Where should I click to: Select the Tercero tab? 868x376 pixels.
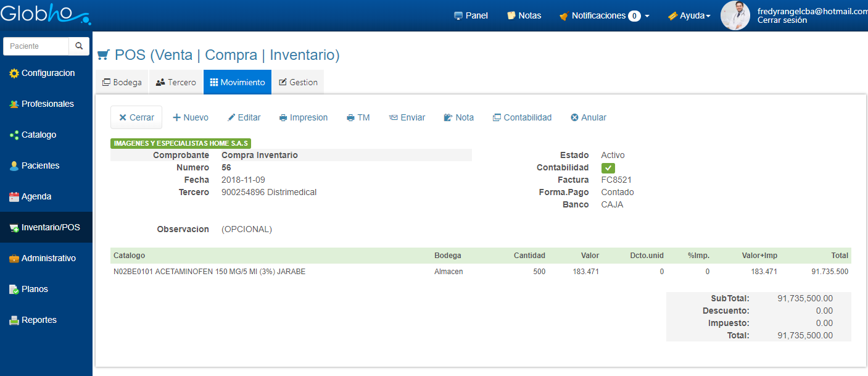click(x=176, y=82)
